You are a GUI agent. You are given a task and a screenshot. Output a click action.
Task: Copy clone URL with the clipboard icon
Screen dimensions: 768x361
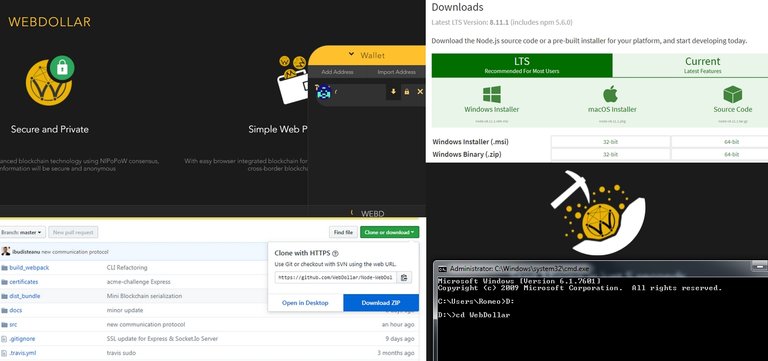point(404,277)
